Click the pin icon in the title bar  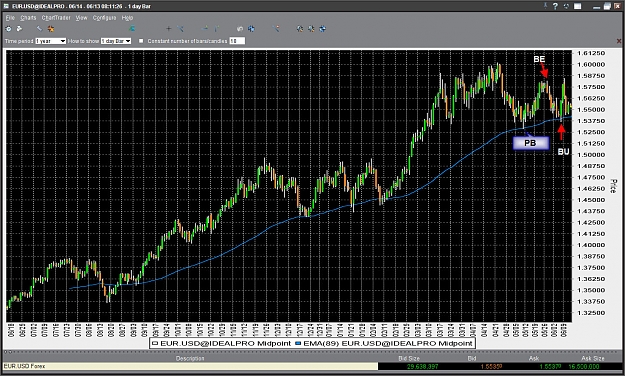[x=545, y=6]
